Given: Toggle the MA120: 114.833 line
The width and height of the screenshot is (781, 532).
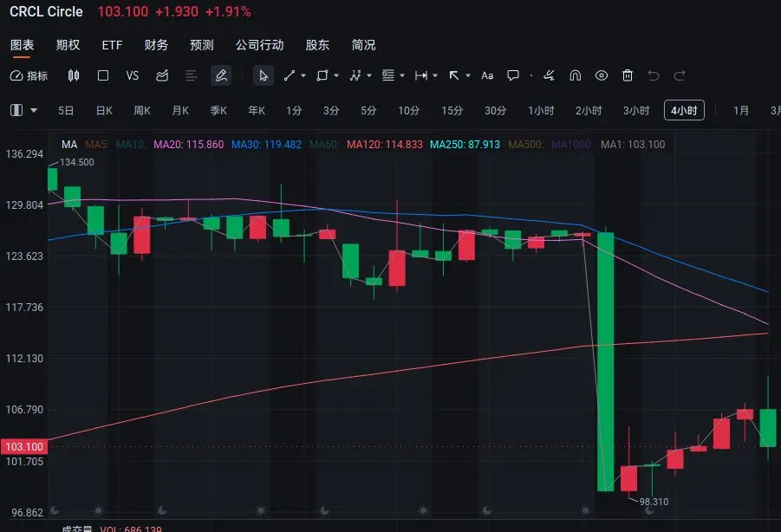Looking at the screenshot, I should [385, 145].
